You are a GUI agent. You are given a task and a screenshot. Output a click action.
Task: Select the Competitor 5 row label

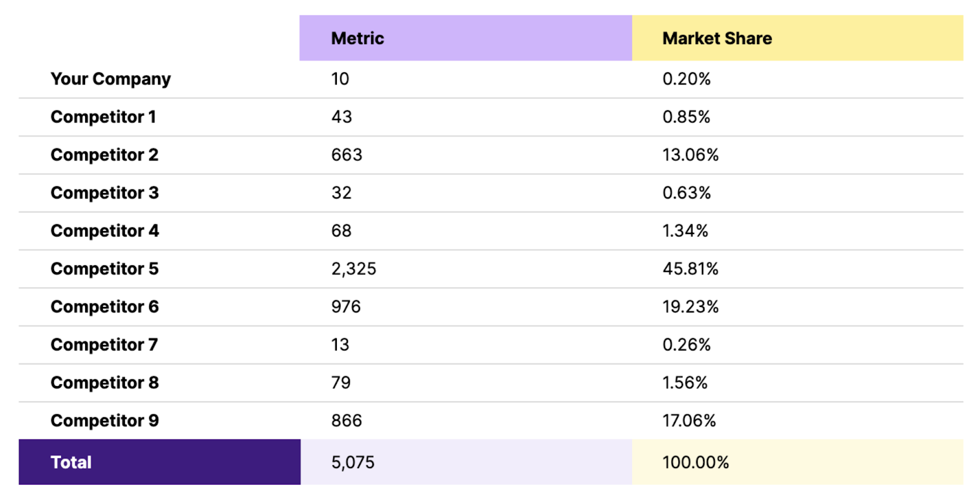pos(105,269)
